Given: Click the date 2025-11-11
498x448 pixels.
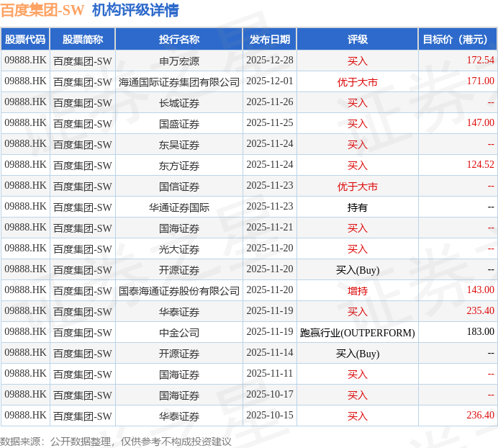Looking at the screenshot, I should 270,374.
